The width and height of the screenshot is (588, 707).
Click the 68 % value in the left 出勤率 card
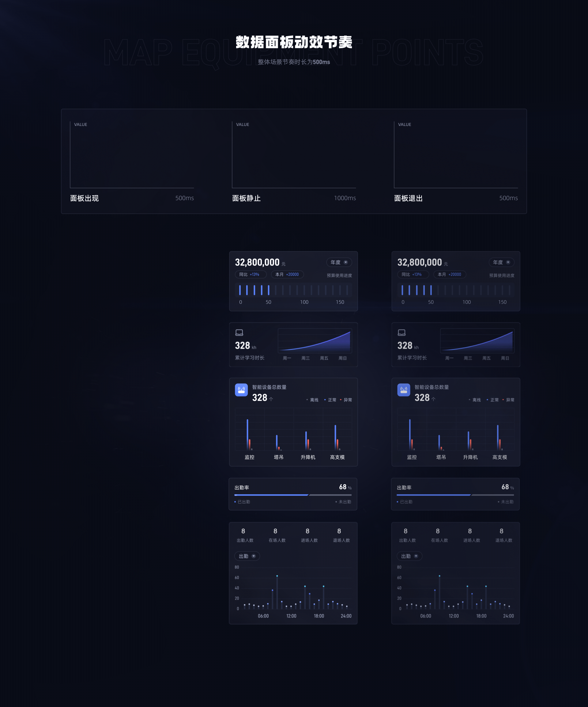345,487
